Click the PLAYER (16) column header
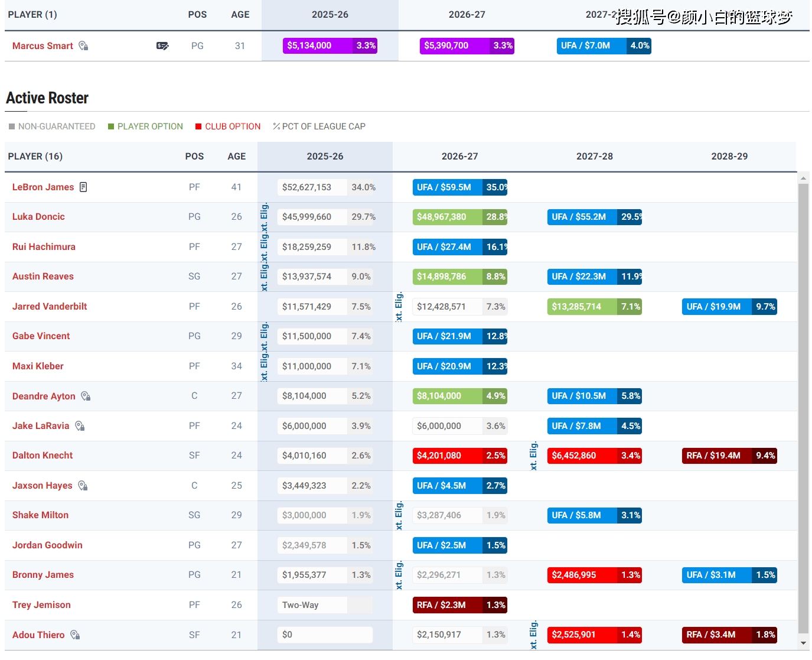Screen dimensions: 812x660 tap(35, 157)
